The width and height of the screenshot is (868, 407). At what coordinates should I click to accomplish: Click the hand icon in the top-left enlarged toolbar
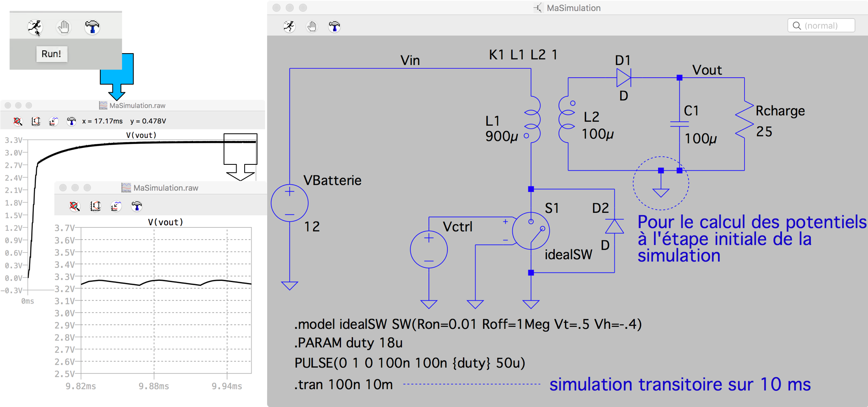pyautogui.click(x=64, y=27)
